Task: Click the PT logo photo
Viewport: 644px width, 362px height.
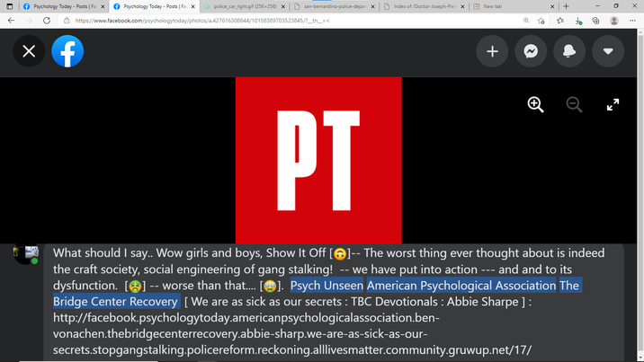Action: click(x=318, y=160)
